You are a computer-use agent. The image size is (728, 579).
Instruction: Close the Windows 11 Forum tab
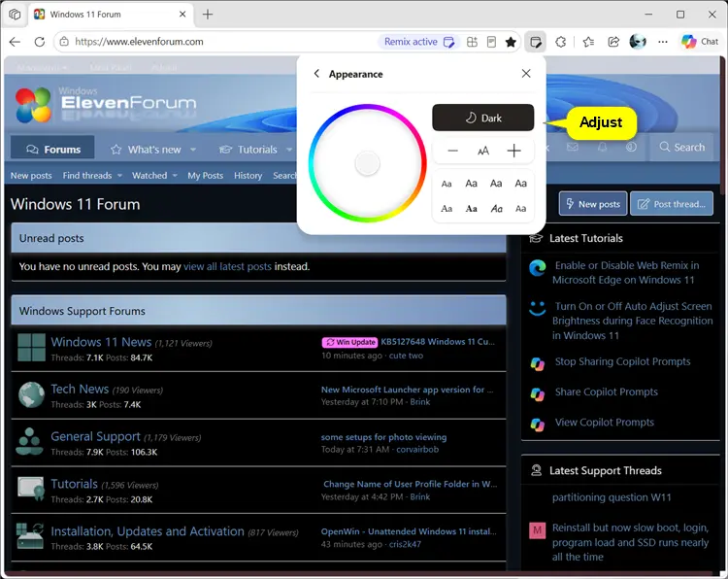[x=182, y=15]
